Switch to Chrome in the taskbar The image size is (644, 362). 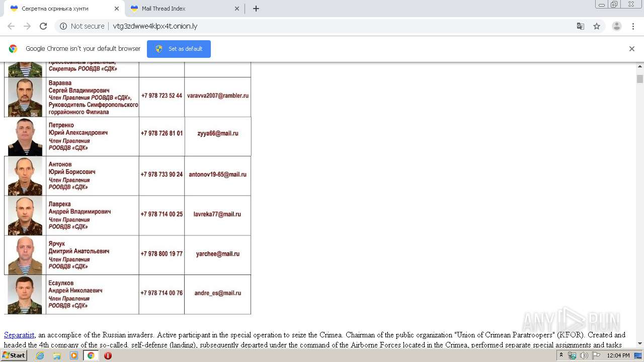91,355
